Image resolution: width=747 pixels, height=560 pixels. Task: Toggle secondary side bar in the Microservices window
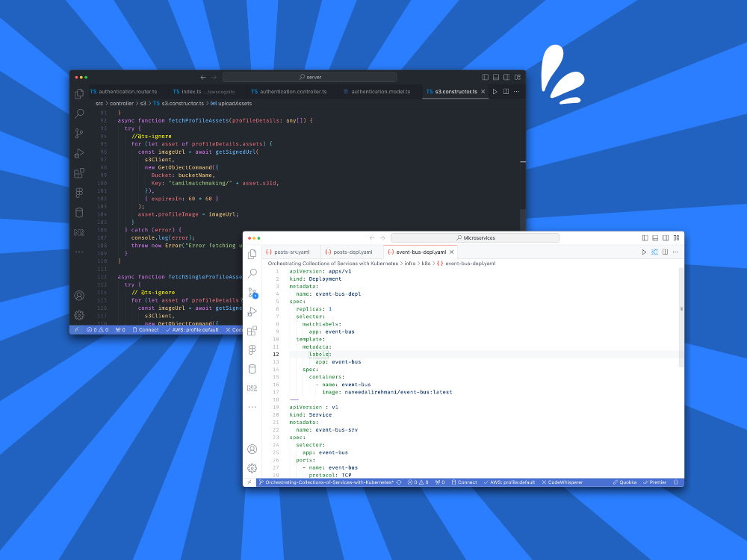pos(666,237)
